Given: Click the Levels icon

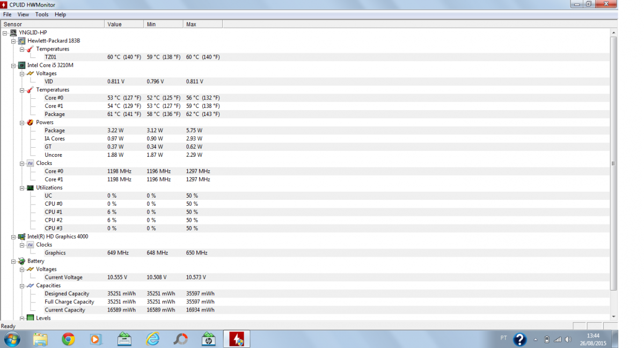Looking at the screenshot, I should tap(31, 318).
